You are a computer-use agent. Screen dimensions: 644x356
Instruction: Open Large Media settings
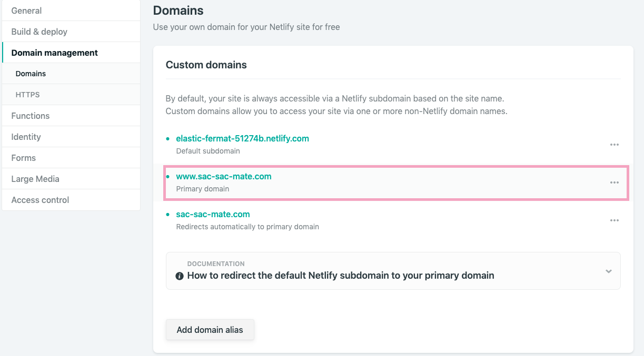(35, 179)
